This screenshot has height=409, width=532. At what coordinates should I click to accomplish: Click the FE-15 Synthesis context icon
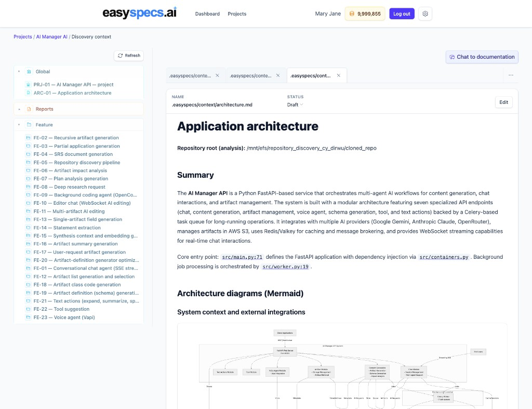pyautogui.click(x=28, y=235)
